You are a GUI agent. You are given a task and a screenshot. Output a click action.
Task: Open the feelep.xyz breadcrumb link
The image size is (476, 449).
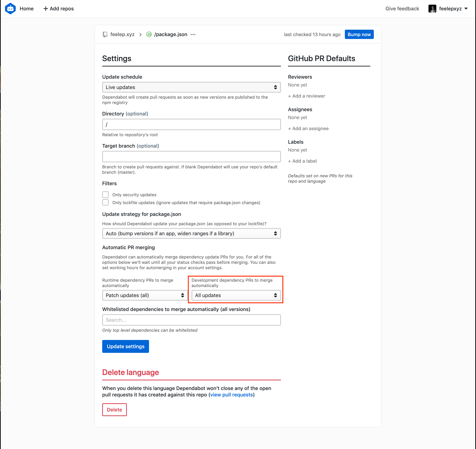coord(122,34)
